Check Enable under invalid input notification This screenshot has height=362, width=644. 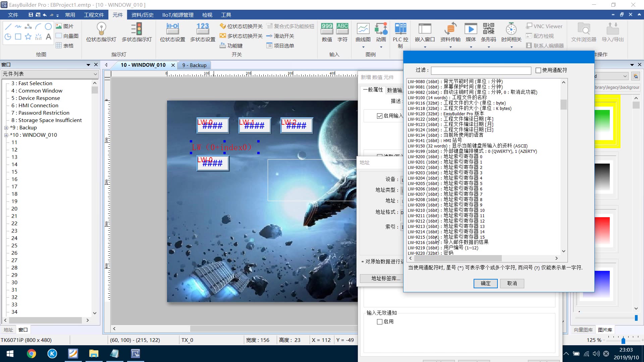[x=380, y=322]
